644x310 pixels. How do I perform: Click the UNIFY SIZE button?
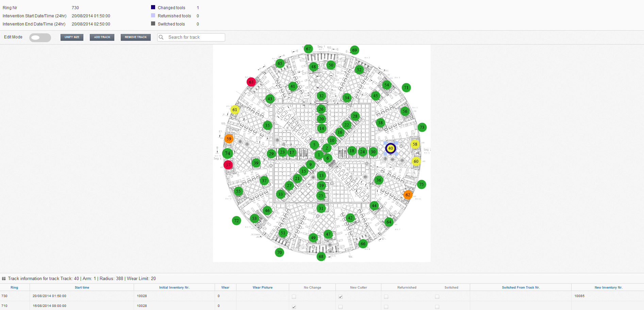click(x=72, y=37)
